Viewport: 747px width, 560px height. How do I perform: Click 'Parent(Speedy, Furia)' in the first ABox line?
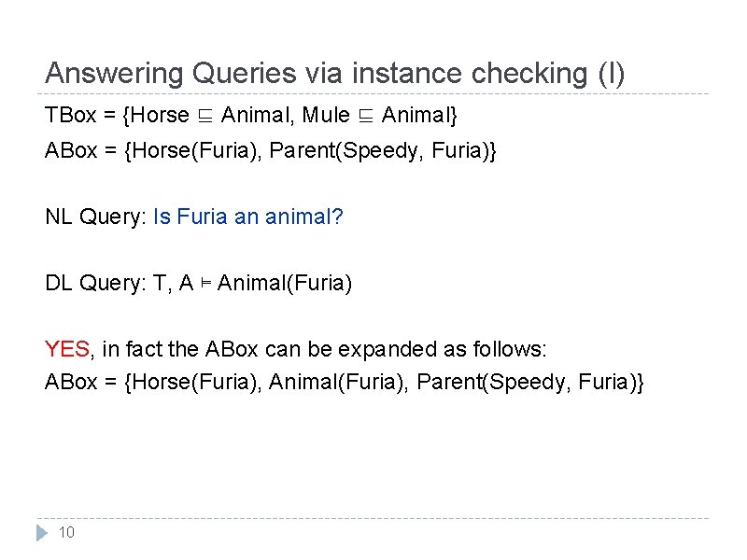[383, 151]
